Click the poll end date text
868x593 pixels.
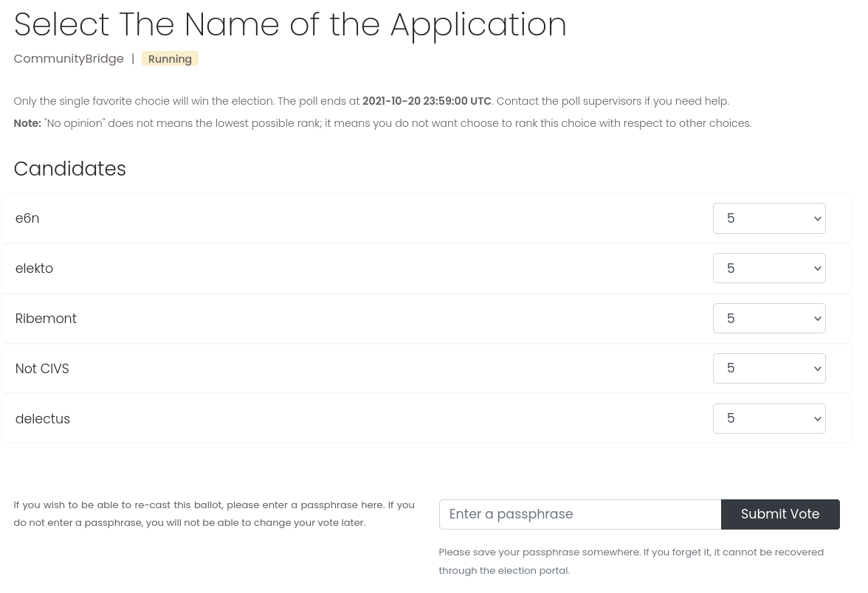426,101
